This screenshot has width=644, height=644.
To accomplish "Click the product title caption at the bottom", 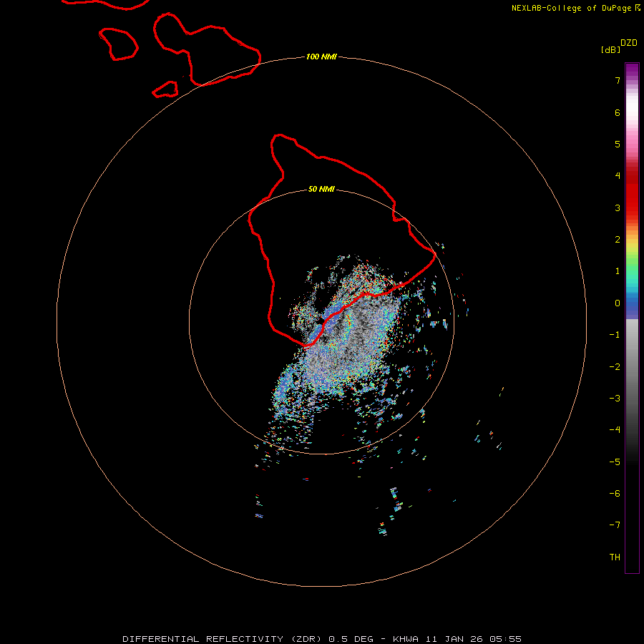I will [322, 639].
